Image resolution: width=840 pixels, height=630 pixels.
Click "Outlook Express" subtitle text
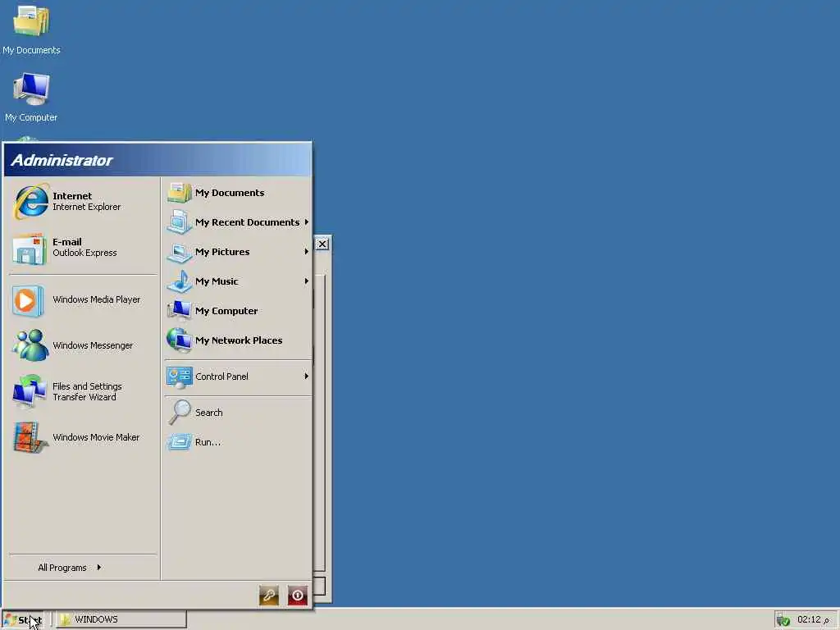(84, 253)
